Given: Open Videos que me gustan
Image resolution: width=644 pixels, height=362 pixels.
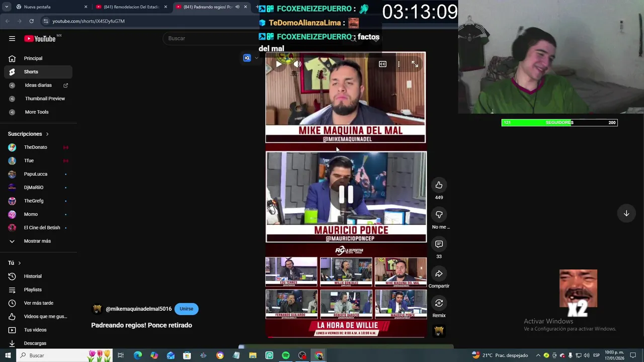Looking at the screenshot, I should click(x=38, y=316).
